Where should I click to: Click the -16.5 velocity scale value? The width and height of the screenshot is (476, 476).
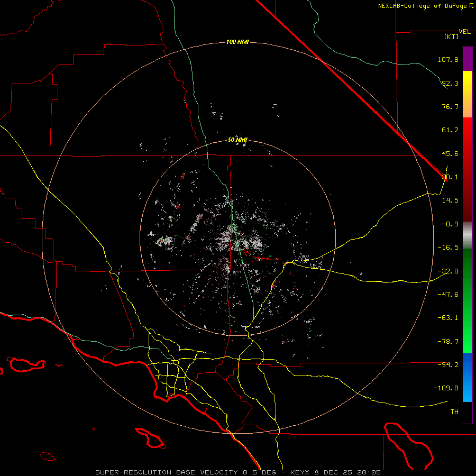tap(448, 248)
